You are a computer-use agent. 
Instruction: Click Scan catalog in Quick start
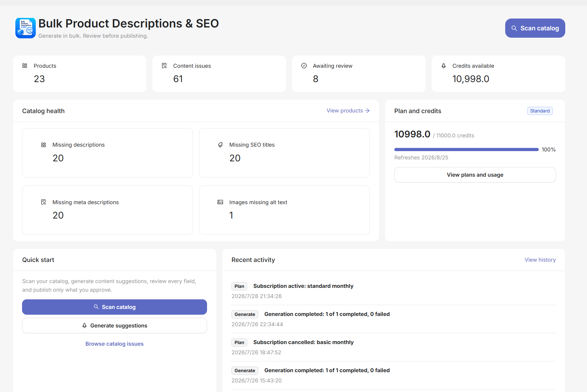tap(114, 307)
